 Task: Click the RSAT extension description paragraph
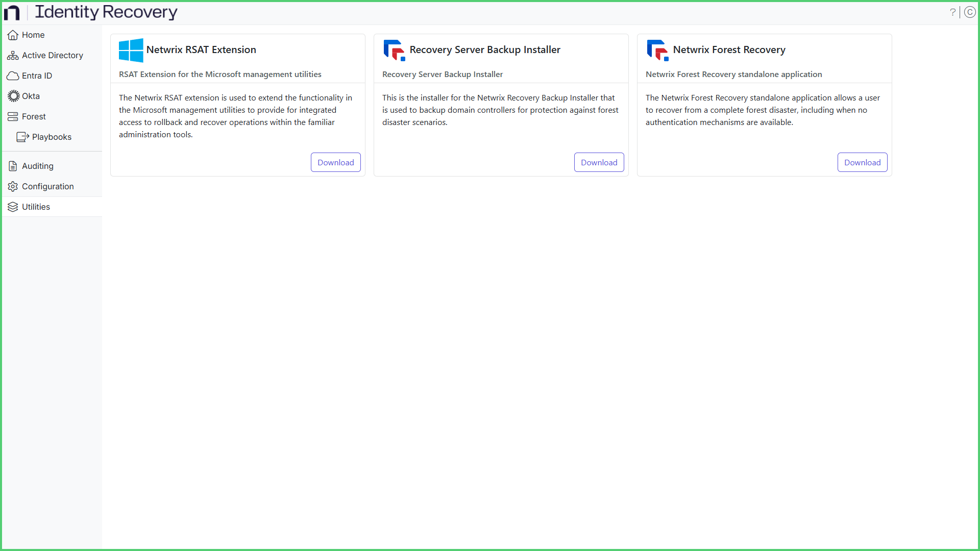click(236, 116)
